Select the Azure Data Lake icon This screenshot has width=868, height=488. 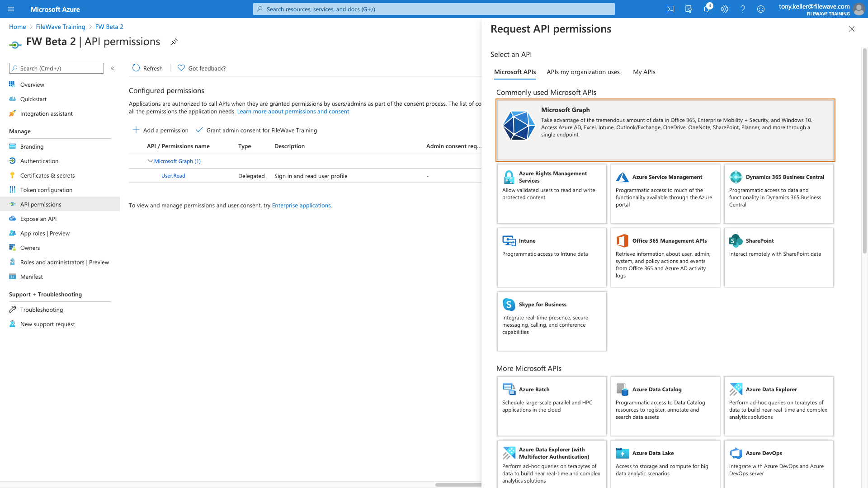(x=622, y=453)
